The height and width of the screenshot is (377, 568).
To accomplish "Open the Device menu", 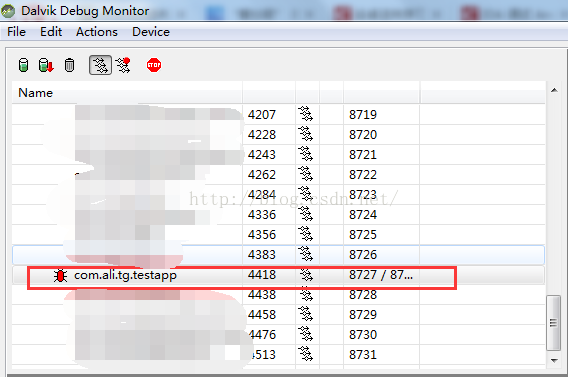I will [151, 32].
